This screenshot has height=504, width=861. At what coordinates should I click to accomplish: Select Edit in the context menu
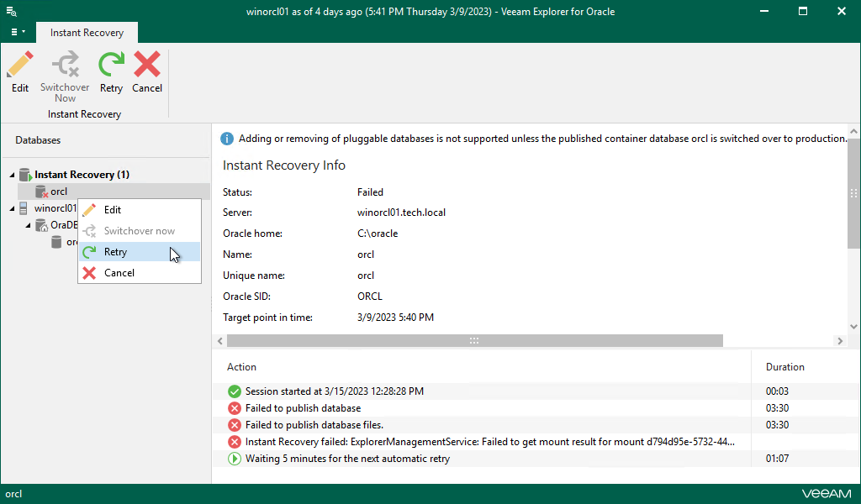click(x=112, y=210)
